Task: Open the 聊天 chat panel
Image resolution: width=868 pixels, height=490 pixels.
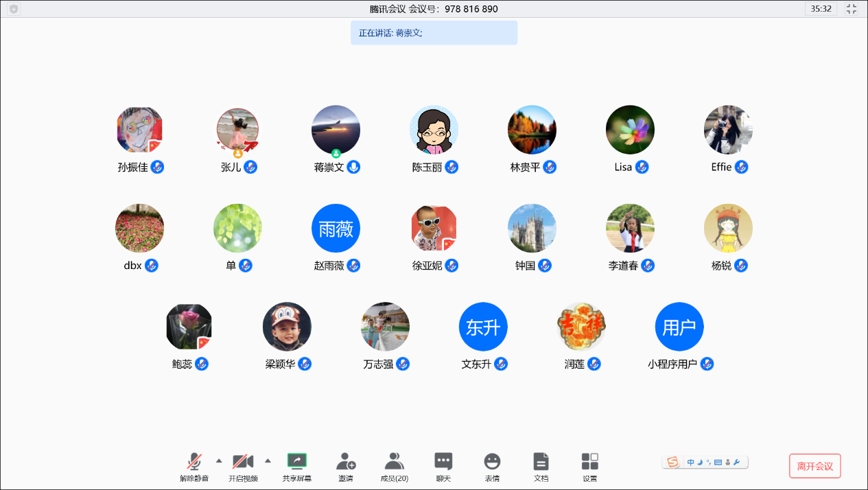Action: tap(443, 467)
